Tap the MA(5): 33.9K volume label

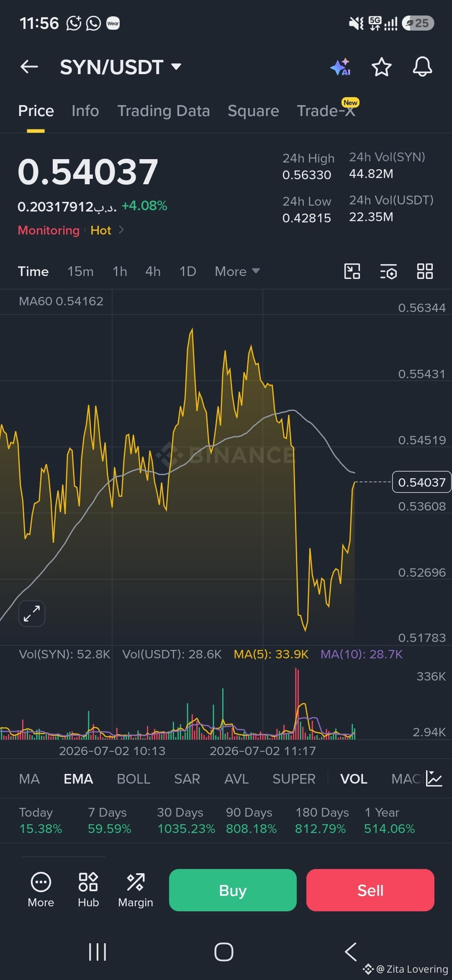(x=271, y=654)
